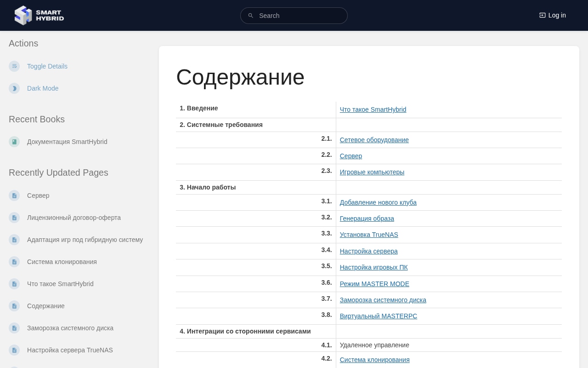Image resolution: width=588 pixels, height=368 pixels.
Task: Open the Режим MASTER MODE link
Action: coord(374,284)
